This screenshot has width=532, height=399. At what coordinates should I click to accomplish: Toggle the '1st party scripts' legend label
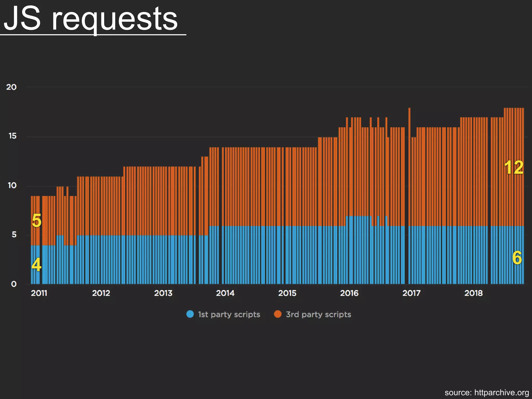point(229,314)
